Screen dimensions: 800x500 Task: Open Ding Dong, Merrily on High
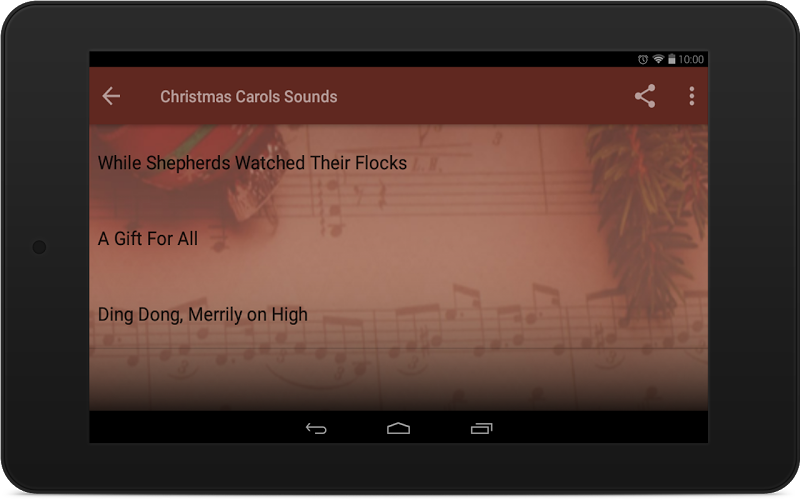[398, 314]
